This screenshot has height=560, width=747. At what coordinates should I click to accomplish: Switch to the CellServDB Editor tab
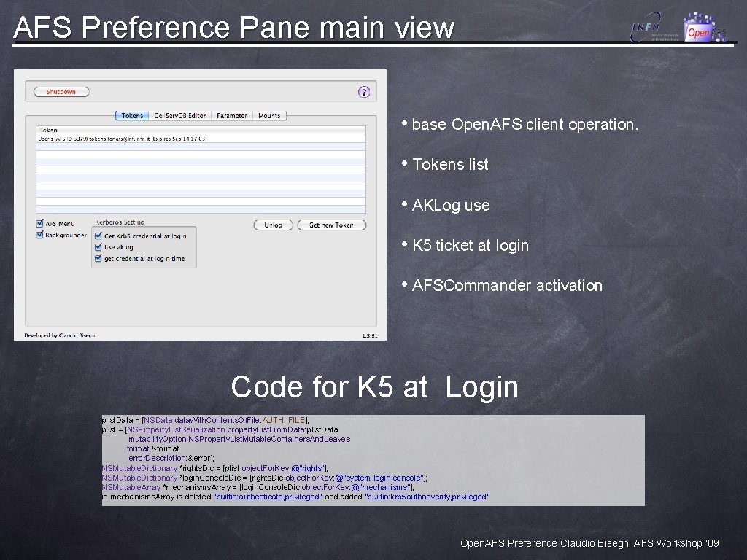[182, 115]
